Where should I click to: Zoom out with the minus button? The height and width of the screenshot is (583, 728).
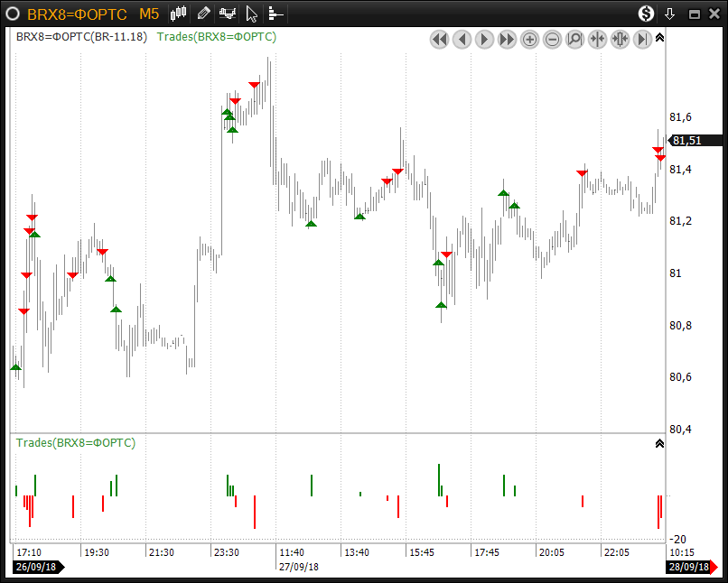point(552,39)
